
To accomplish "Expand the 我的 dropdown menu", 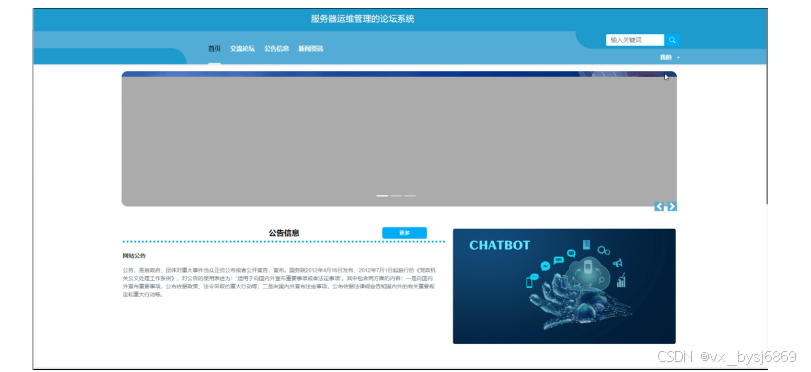I will pyautogui.click(x=669, y=57).
